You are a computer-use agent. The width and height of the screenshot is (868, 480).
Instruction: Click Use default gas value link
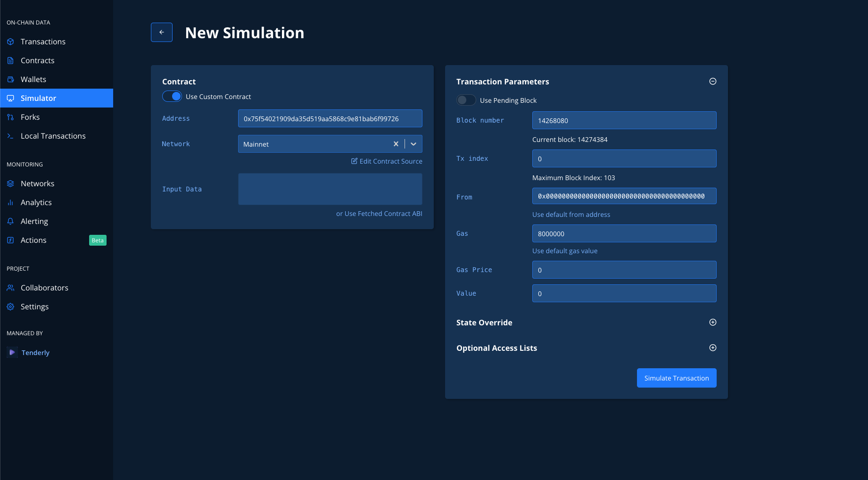pyautogui.click(x=565, y=251)
